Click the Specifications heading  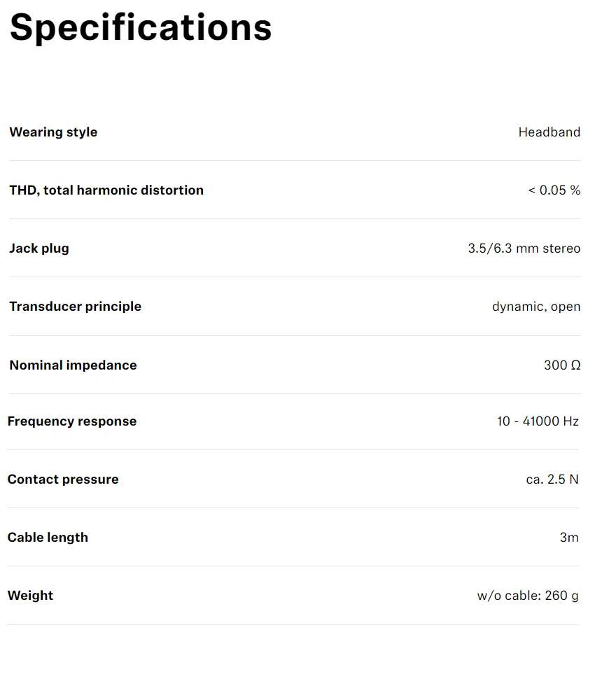141,28
